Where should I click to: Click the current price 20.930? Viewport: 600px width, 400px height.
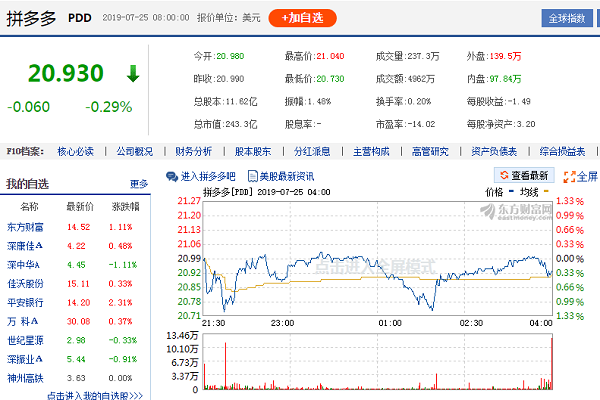66,73
